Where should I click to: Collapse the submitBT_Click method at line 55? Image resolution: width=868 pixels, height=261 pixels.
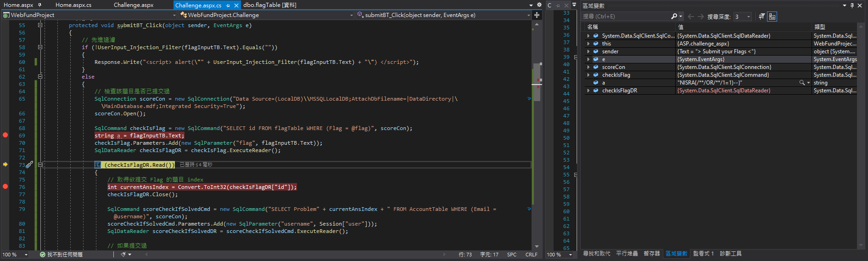click(x=40, y=25)
